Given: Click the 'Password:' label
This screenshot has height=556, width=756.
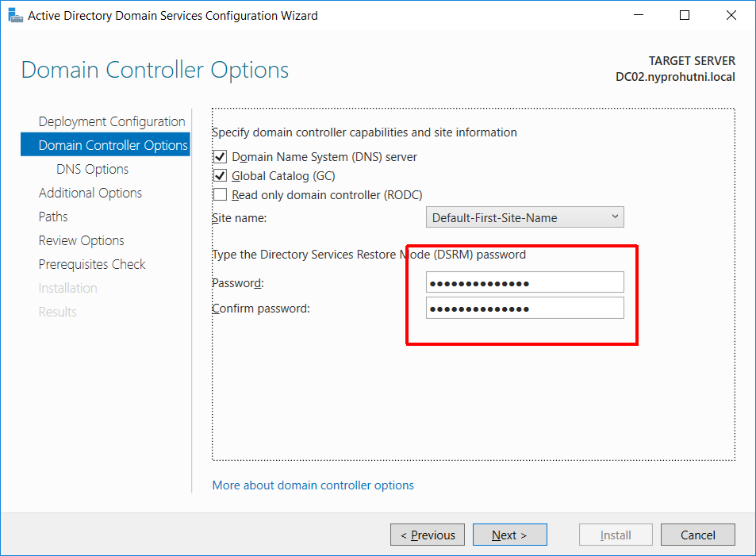Looking at the screenshot, I should coord(238,283).
